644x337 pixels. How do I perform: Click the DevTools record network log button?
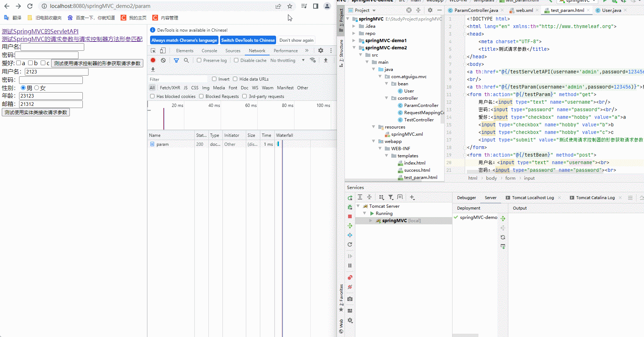[x=153, y=60]
